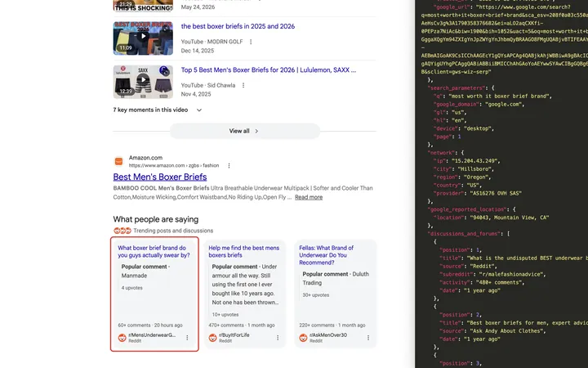Image resolution: width=588 pixels, height=368 pixels.
Task: Expand '7 key moments in this video'
Action: click(158, 110)
